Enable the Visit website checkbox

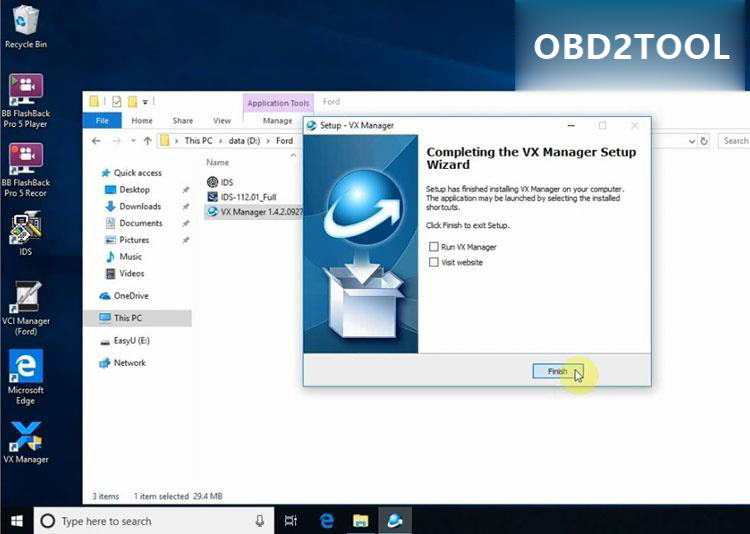[x=433, y=262]
